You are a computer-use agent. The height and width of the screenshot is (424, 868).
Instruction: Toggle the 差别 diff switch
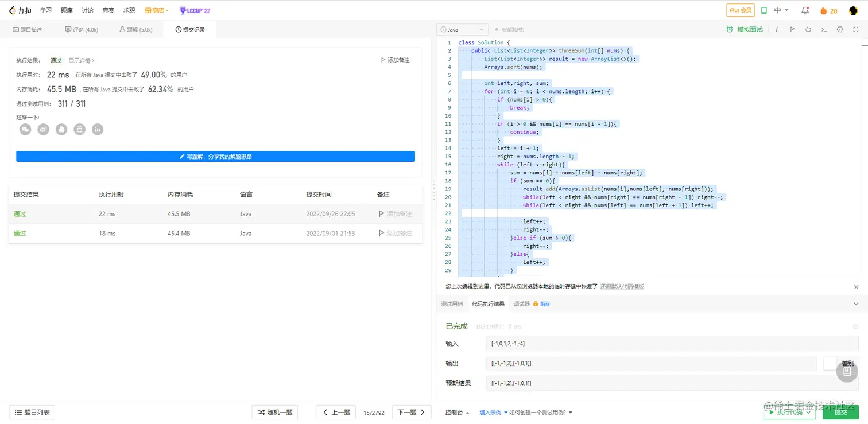click(830, 364)
